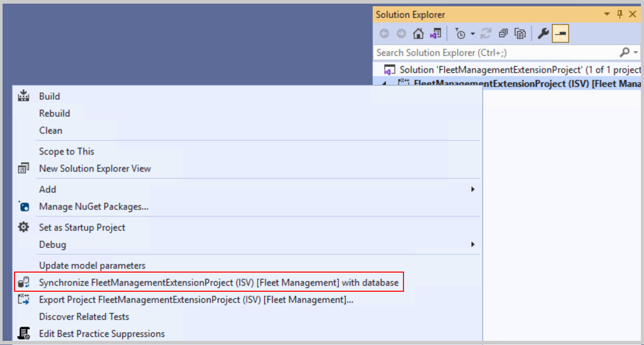Click the Debug submenu arrow
The height and width of the screenshot is (345, 644).
click(x=473, y=244)
